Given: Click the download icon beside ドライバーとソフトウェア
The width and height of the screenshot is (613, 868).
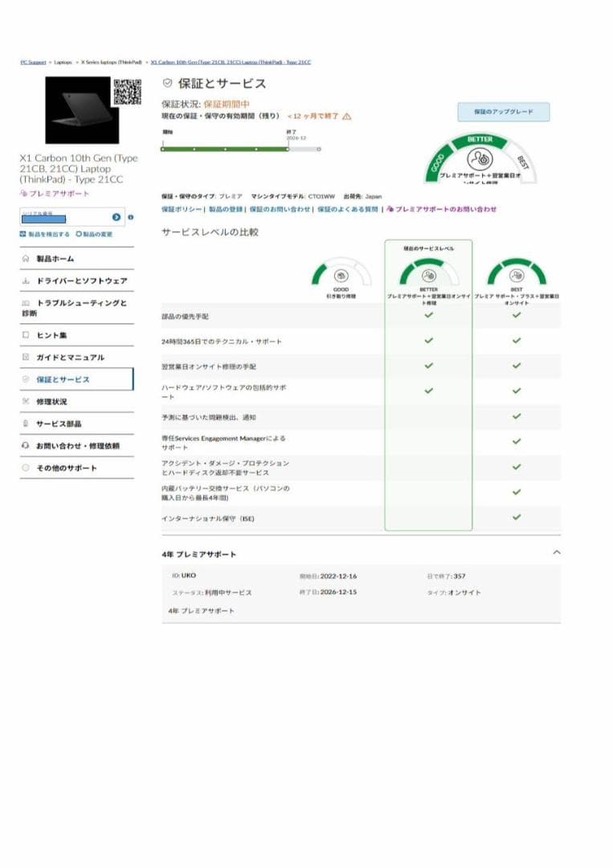Looking at the screenshot, I should tap(26, 280).
